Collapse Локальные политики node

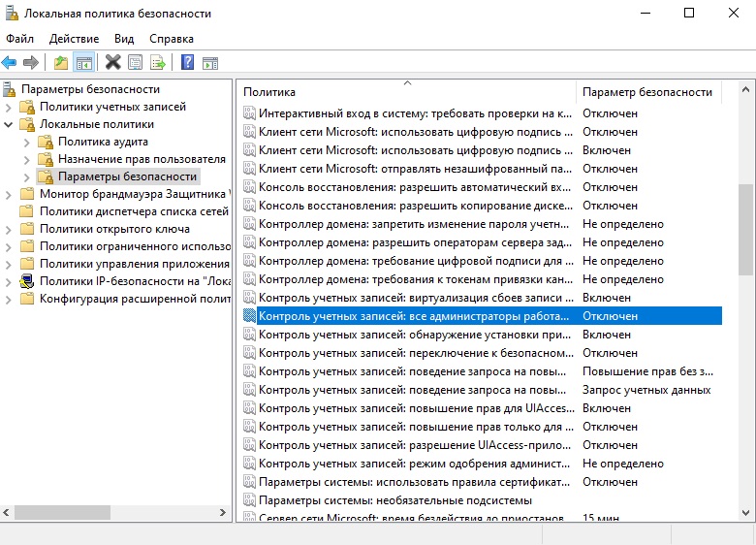pos(8,124)
